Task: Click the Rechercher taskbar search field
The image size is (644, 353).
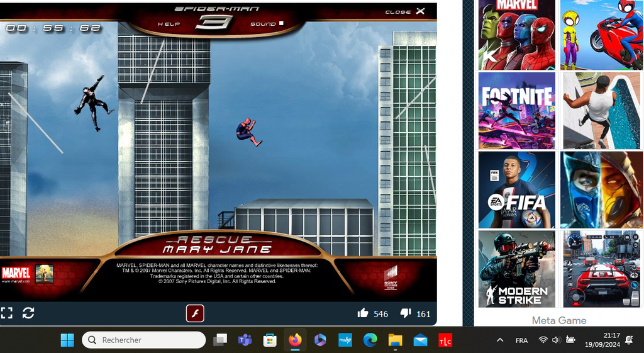Action: click(x=144, y=340)
